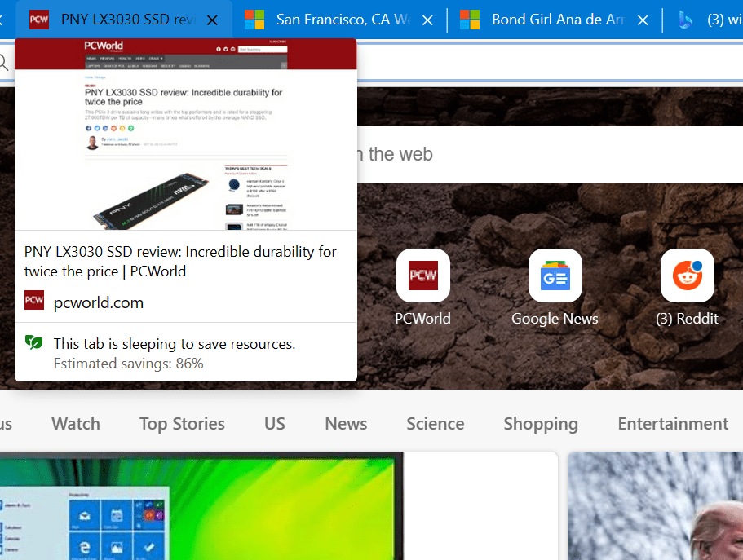The height and width of the screenshot is (560, 743).
Task: Click the Bing favicon on the last tab
Action: pos(685,20)
